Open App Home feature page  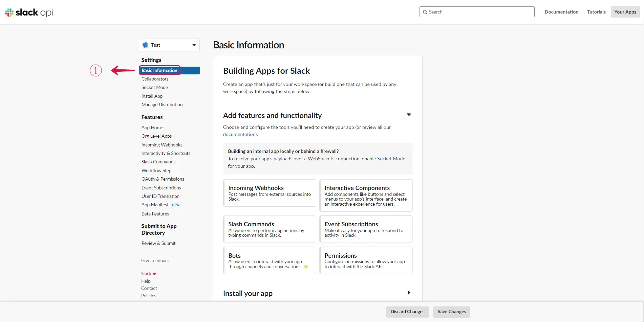pyautogui.click(x=152, y=128)
